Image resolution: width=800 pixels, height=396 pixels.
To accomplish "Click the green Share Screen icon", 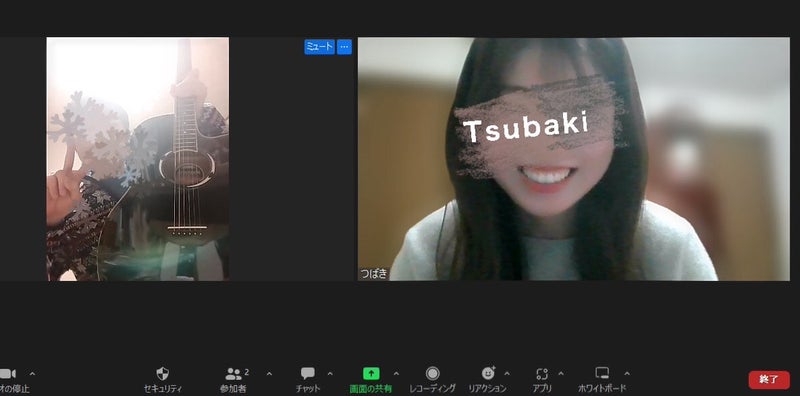I will point(371,374).
